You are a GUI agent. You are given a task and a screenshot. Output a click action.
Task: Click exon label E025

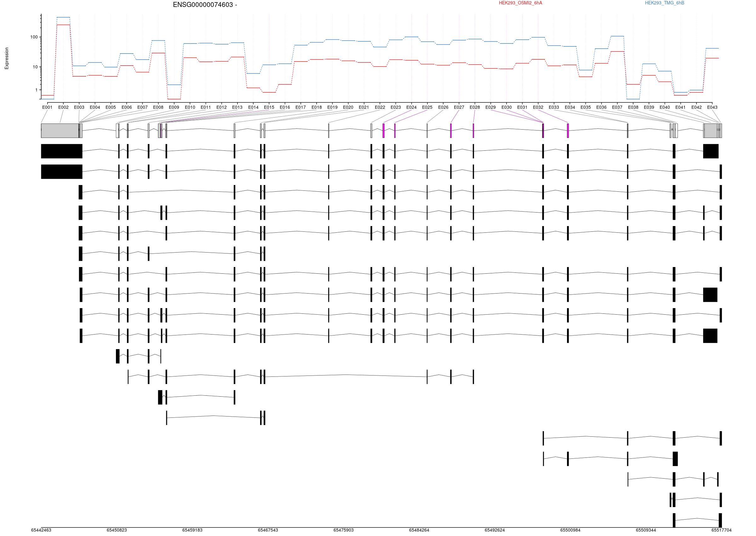click(x=427, y=107)
